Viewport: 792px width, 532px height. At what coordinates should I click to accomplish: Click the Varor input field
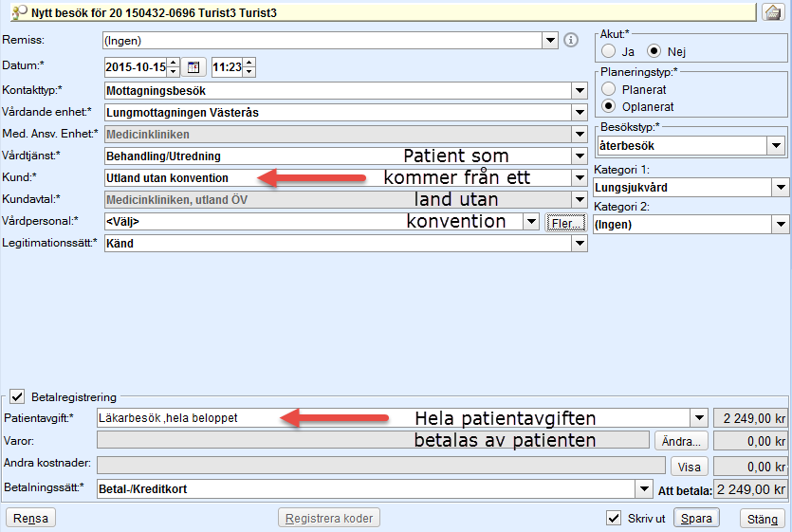click(373, 440)
